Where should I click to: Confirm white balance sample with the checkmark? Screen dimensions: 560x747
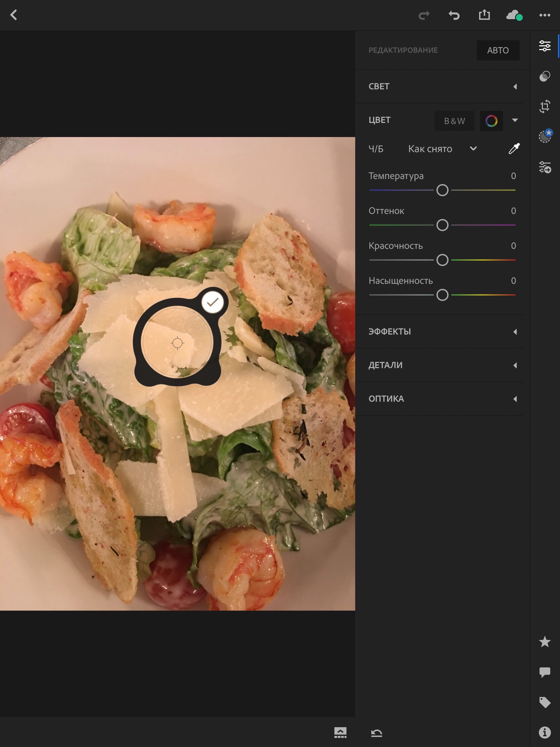tap(212, 302)
